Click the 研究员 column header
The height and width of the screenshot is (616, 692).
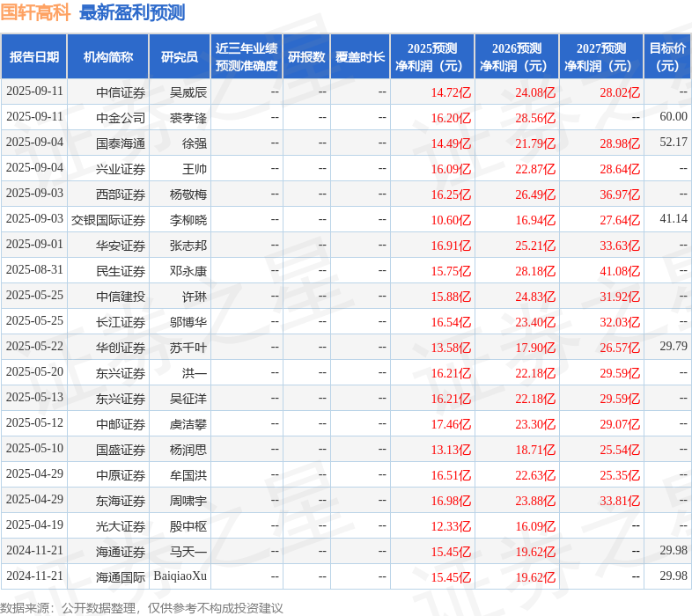tap(180, 57)
